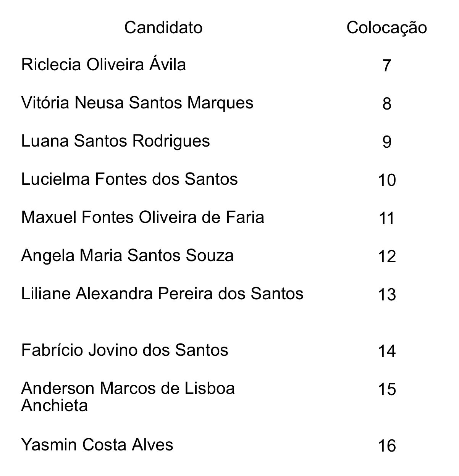Click Liliane Alexandra Pereira dos Santos
This screenshot has width=459, height=476.
tap(162, 294)
